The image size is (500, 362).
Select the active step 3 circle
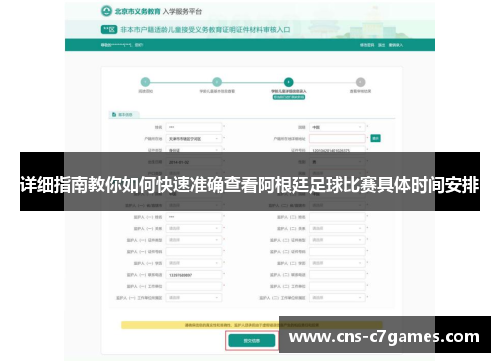point(289,82)
